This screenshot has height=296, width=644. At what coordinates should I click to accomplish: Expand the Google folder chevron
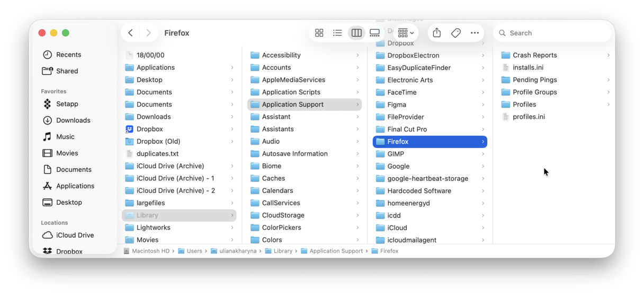click(x=483, y=166)
